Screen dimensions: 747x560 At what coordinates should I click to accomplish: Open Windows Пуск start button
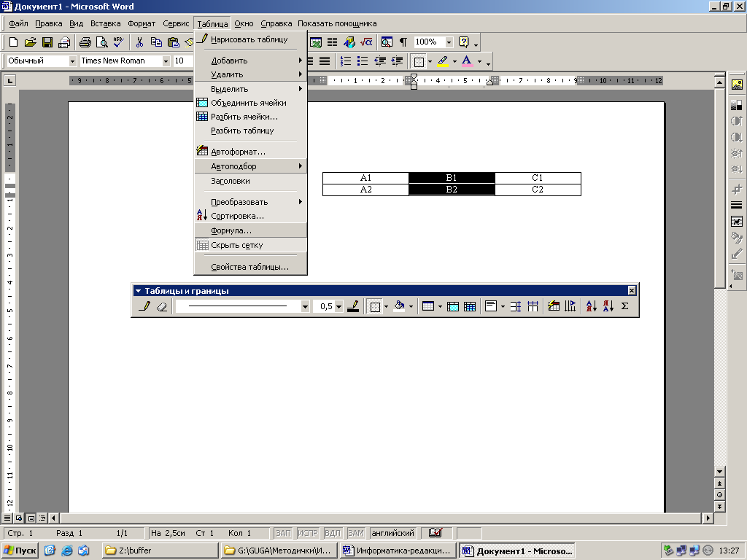click(x=20, y=551)
